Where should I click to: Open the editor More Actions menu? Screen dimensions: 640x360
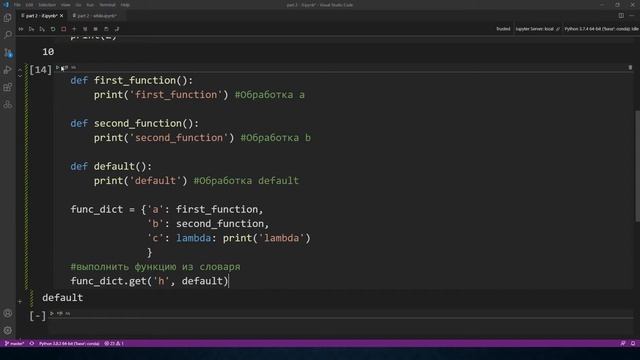coord(632,16)
